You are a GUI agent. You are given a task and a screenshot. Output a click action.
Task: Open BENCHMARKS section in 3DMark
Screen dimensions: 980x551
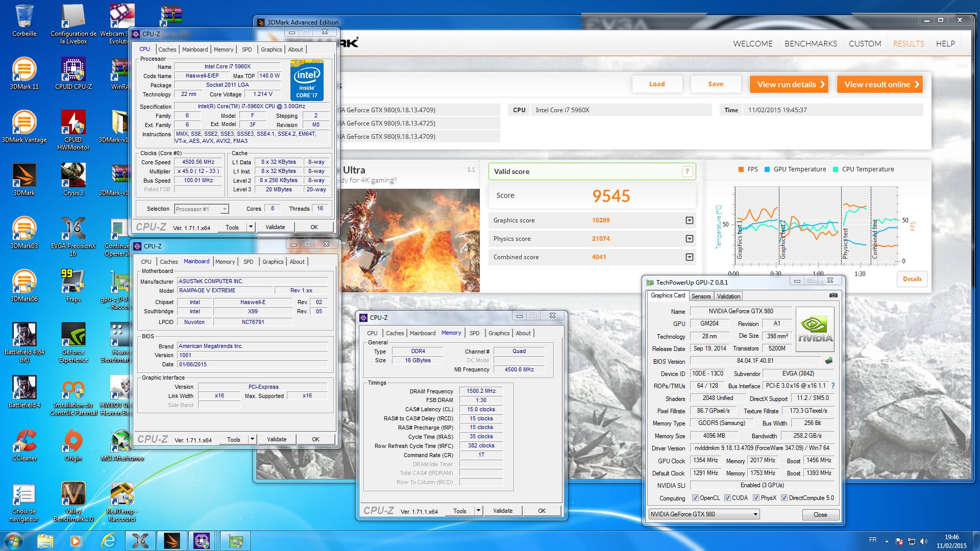click(x=811, y=44)
